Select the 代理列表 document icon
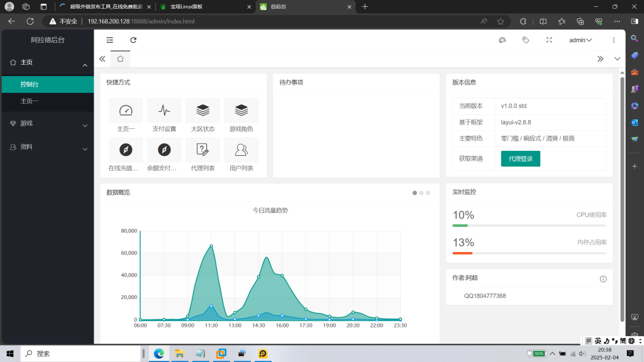 203,150
